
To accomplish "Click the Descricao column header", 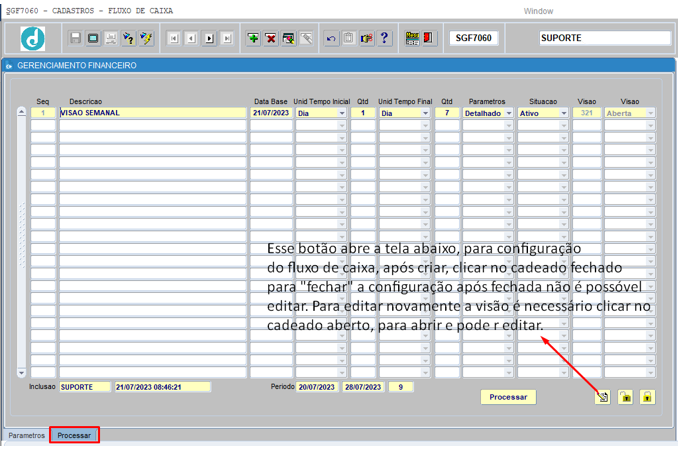I will (x=86, y=101).
